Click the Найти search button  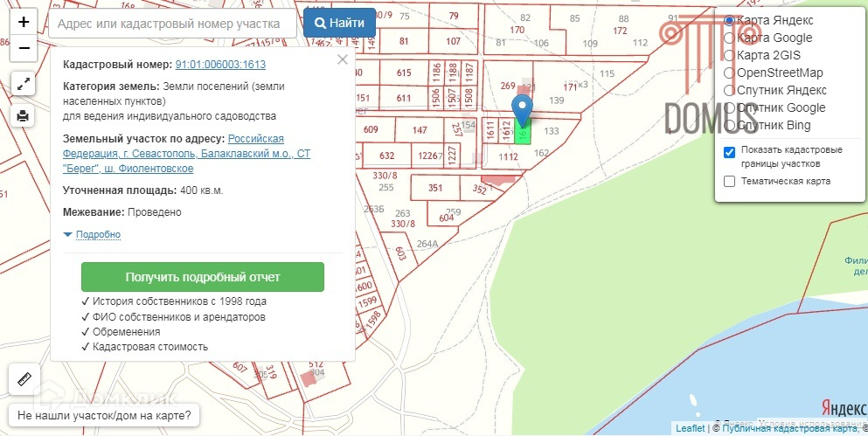point(339,24)
